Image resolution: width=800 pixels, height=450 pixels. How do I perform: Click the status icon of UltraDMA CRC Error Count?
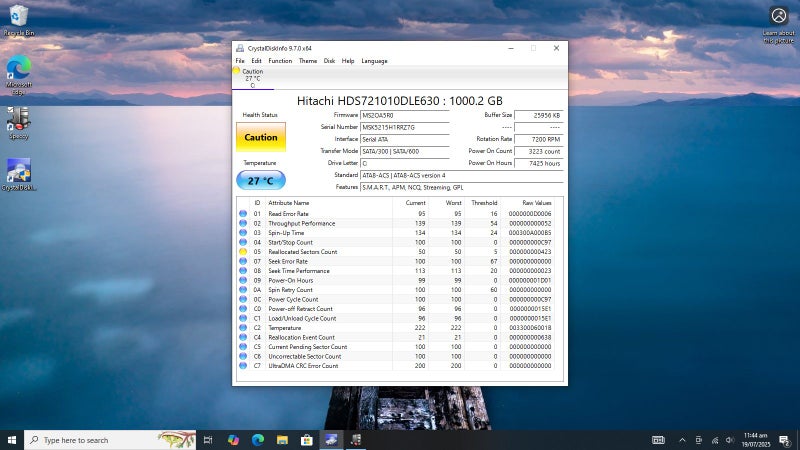[243, 366]
